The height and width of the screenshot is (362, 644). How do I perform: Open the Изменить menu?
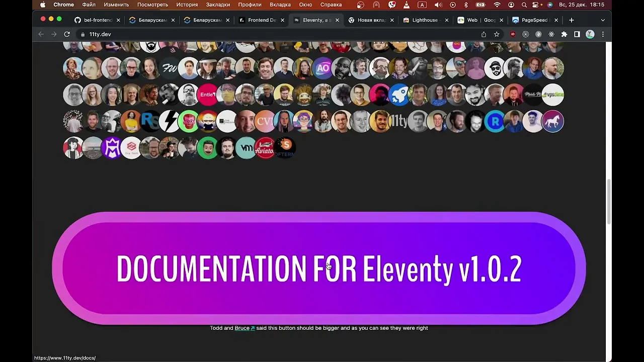[116, 5]
